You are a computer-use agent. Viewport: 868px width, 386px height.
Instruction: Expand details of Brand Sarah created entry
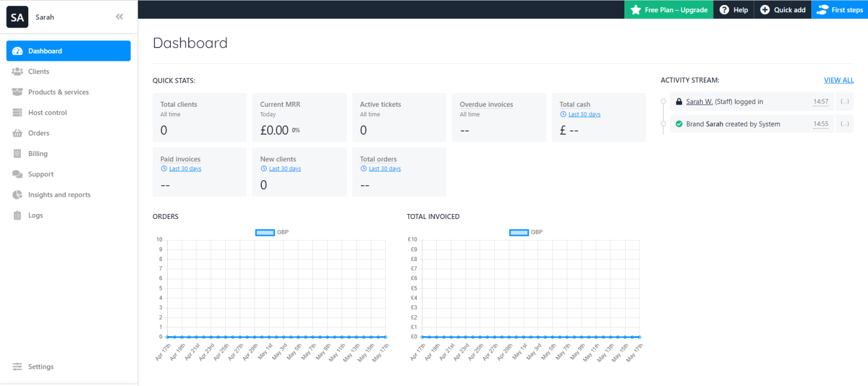(x=844, y=124)
